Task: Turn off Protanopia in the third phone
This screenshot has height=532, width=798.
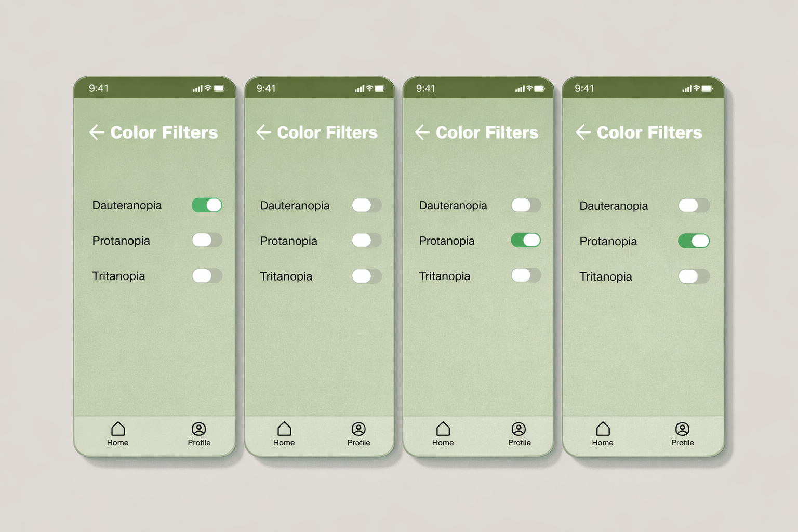Action: 526,240
